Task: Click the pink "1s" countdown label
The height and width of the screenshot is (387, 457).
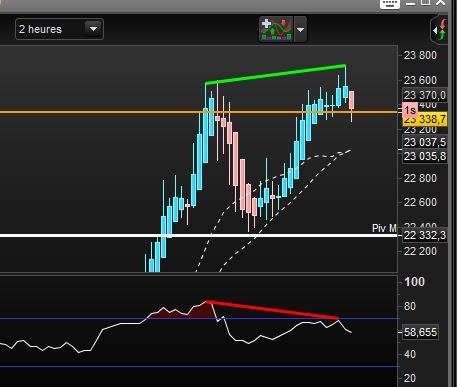Action: [410, 110]
